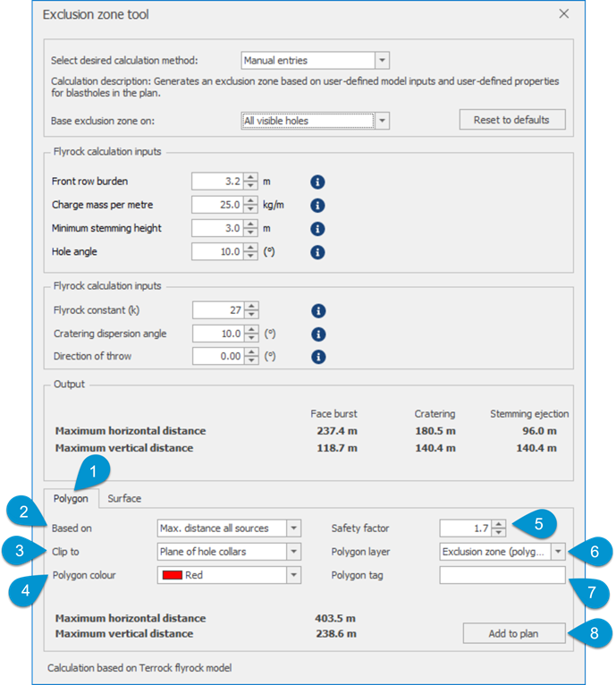Expand Clip to dropdown Plane of hole collars
This screenshot has width=616, height=685.
[x=294, y=552]
